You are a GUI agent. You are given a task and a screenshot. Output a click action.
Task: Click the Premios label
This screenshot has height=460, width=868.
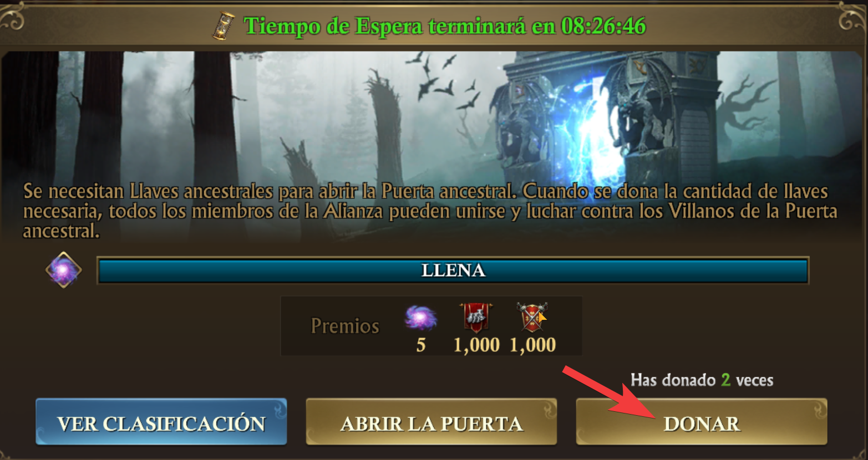click(x=345, y=326)
